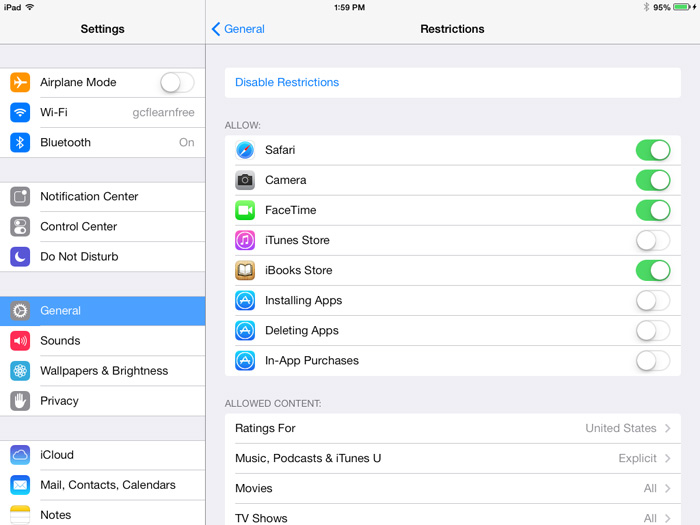The height and width of the screenshot is (525, 700).
Task: Tap the Wi-Fi icon in sidebar
Action: [x=20, y=112]
